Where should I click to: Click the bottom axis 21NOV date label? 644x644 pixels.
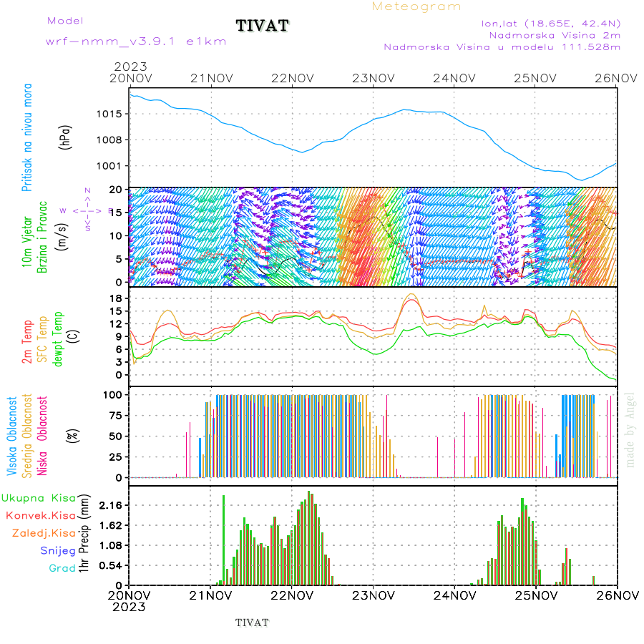210,595
